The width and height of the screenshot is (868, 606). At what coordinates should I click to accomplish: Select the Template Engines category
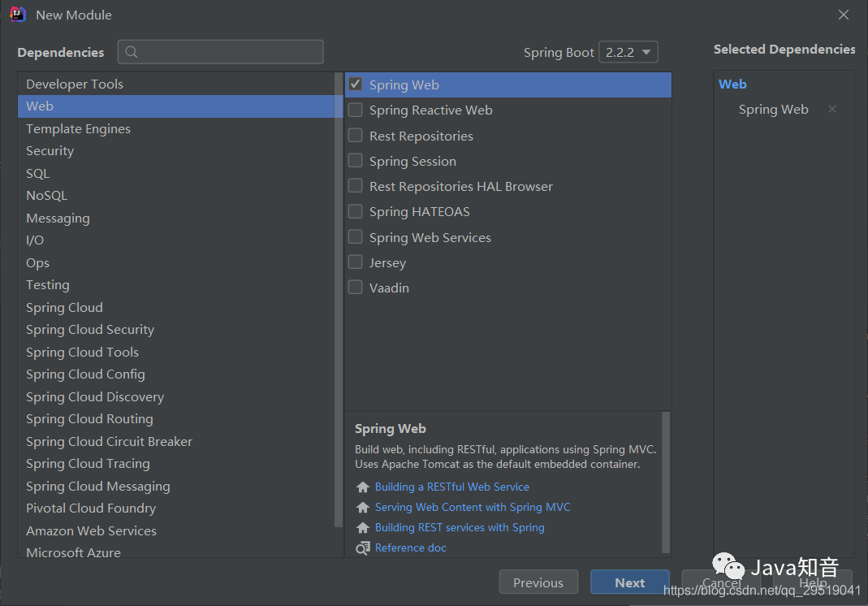pos(176,128)
